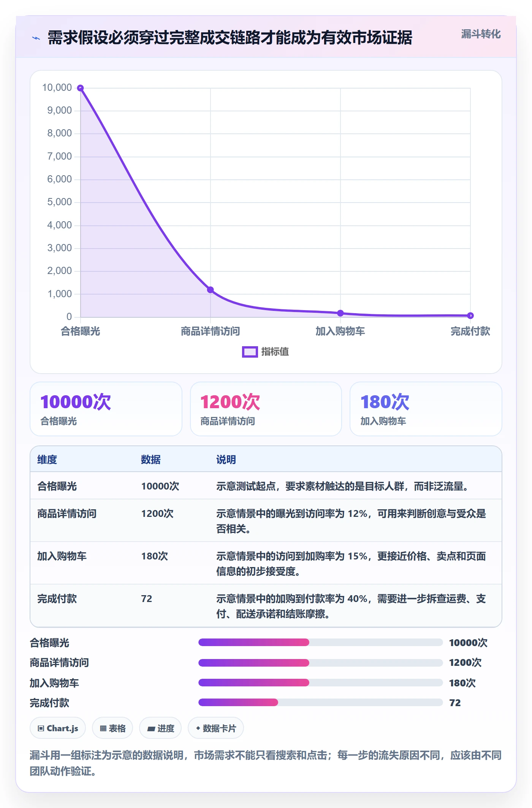The height and width of the screenshot is (808, 532).
Task: Click the 合格曝光 progress bar
Action: pyautogui.click(x=321, y=642)
